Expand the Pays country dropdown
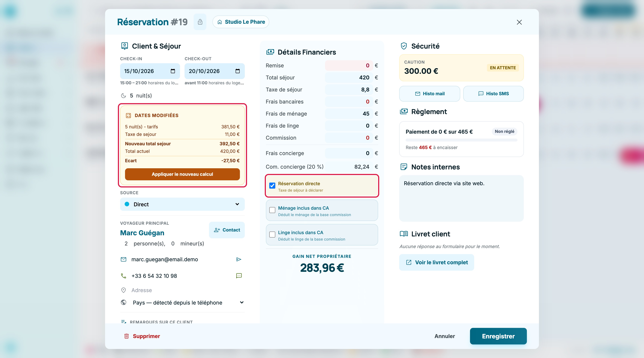The width and height of the screenshot is (644, 358). 188,302
